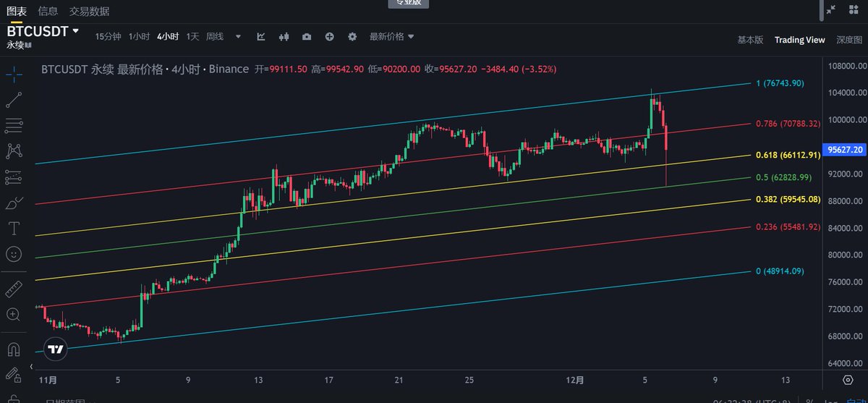Switch to the 交易数据 tab

[x=90, y=11]
